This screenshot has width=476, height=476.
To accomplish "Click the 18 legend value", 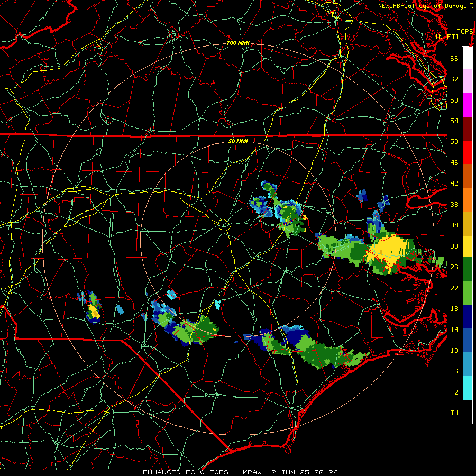I will (x=454, y=309).
